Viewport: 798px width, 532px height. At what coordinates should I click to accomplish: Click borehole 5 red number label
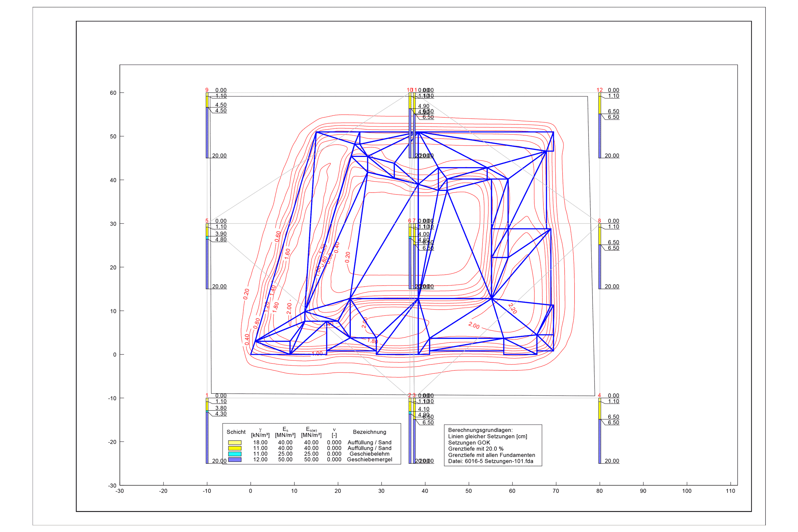206,221
